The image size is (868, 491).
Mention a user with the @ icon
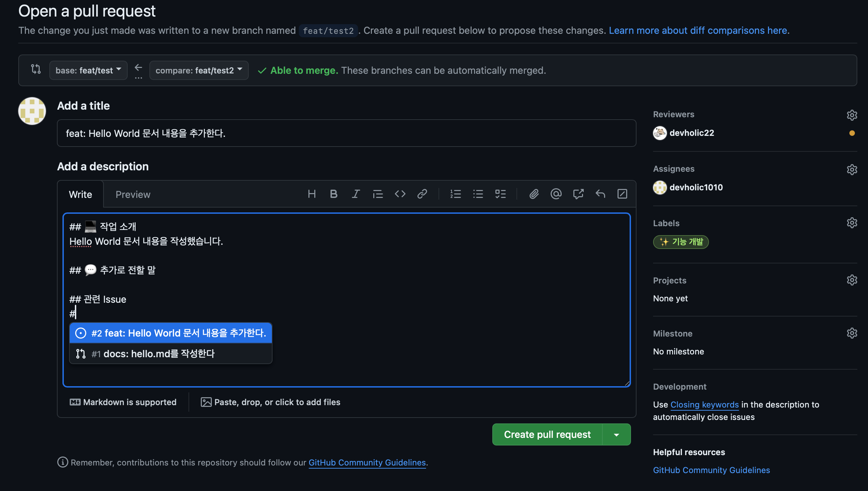click(556, 194)
